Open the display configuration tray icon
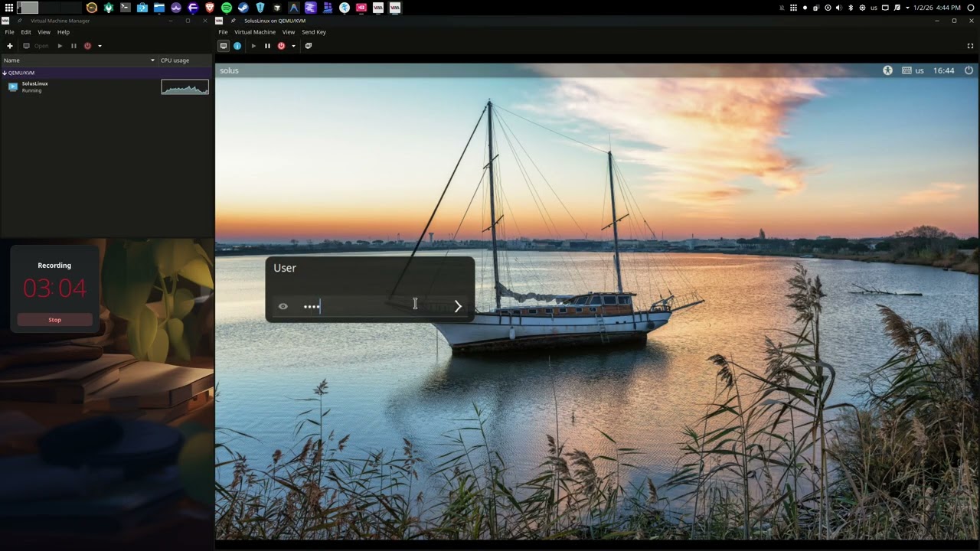 [885, 8]
